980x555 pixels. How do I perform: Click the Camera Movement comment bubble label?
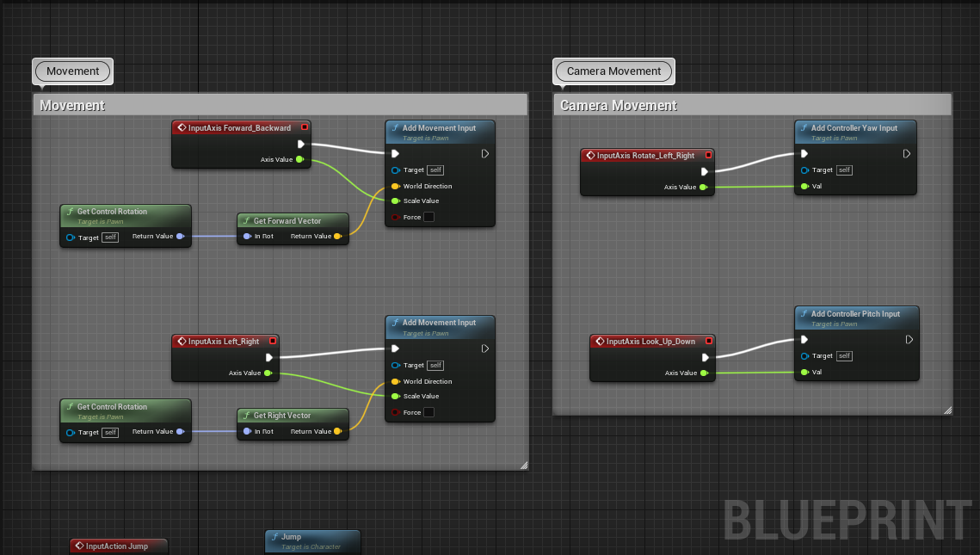(613, 71)
